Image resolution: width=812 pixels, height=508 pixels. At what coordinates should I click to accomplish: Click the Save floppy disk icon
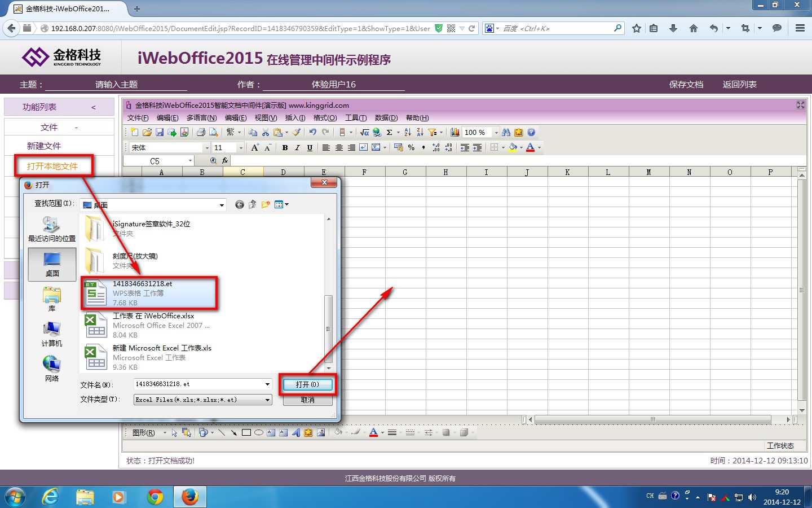pos(160,132)
